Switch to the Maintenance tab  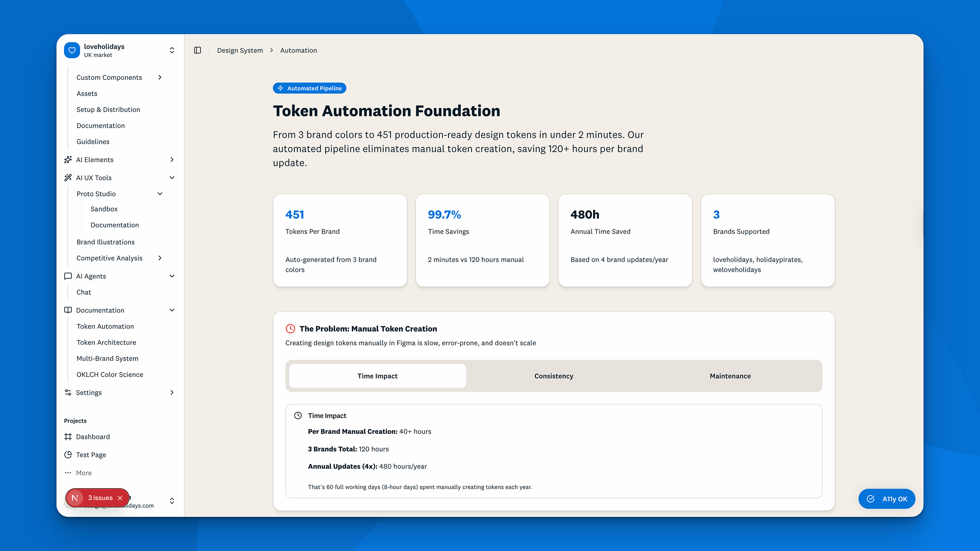coord(730,376)
